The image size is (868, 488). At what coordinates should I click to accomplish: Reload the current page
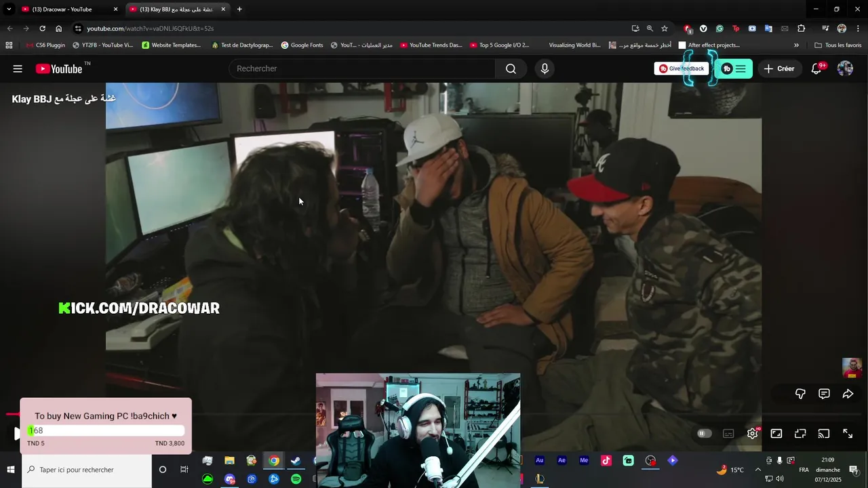(42, 28)
